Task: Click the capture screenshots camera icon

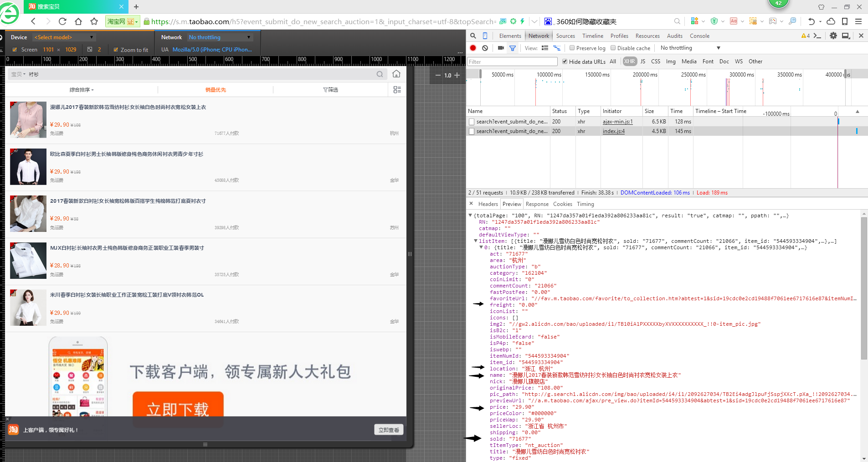Action: [x=501, y=48]
